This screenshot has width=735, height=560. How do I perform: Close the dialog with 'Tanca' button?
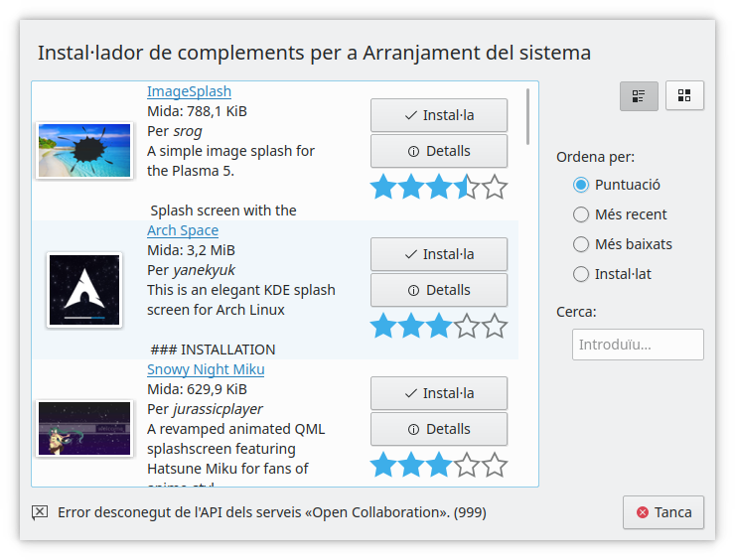click(663, 512)
